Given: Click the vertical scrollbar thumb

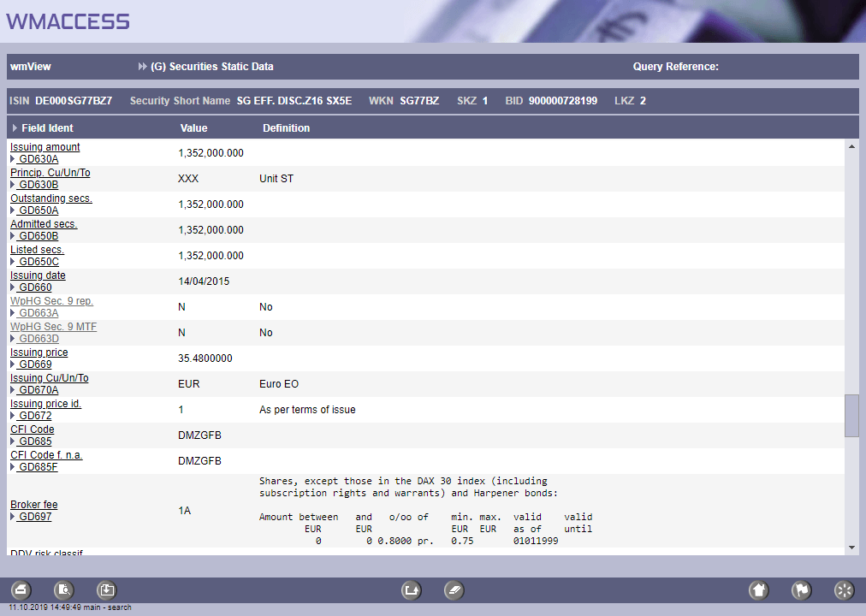Looking at the screenshot, I should click(851, 416).
